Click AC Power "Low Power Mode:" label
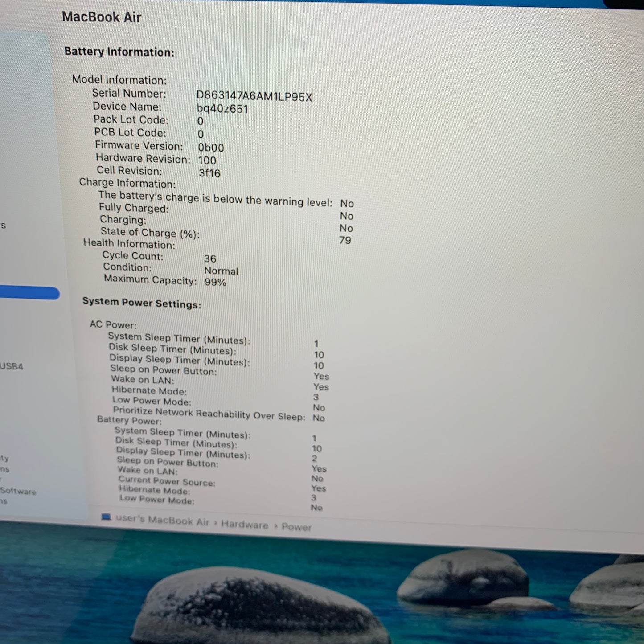The image size is (644, 644). point(152,401)
